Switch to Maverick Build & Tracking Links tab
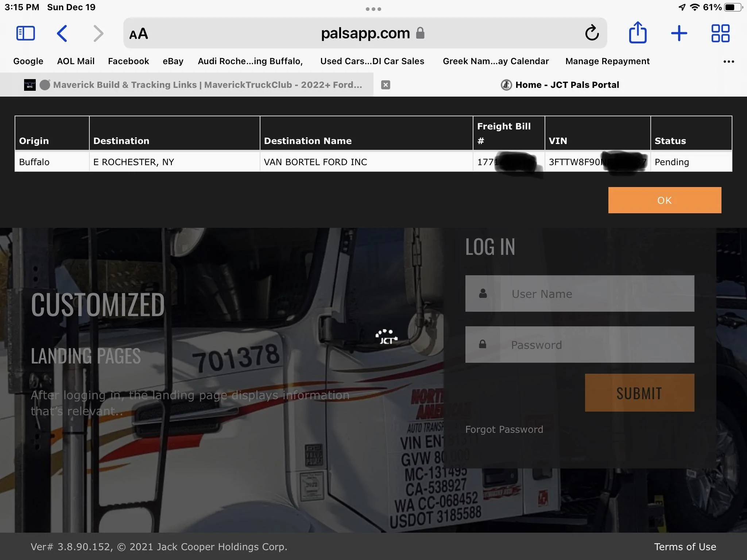This screenshot has height=560, width=747. point(187,85)
